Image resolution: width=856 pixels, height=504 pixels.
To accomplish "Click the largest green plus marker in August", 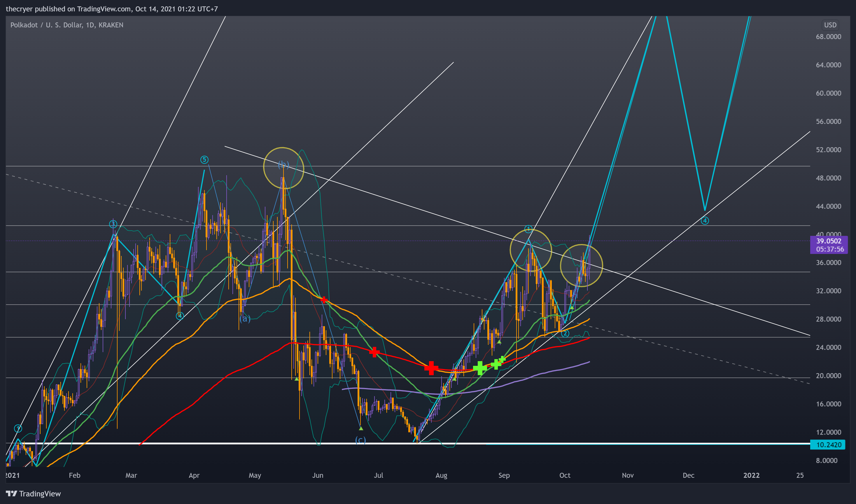I will [480, 368].
